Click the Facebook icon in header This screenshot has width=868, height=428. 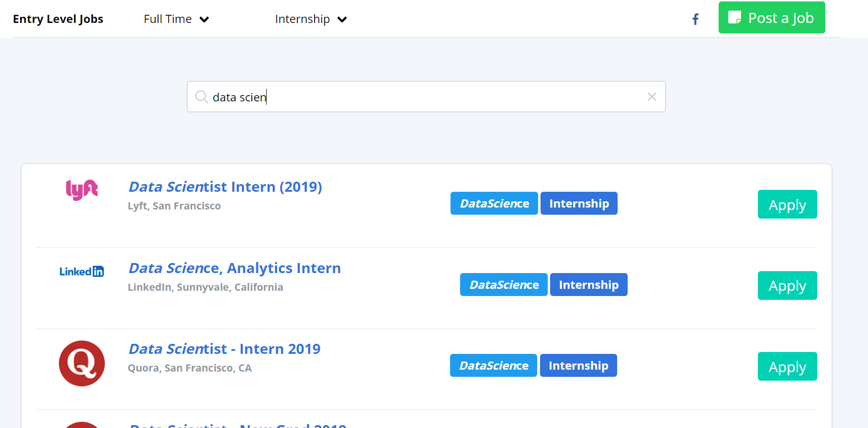[696, 19]
